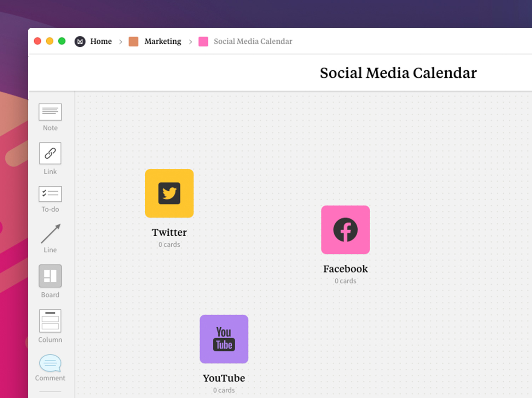Minimize the window with the yellow button

click(50, 41)
